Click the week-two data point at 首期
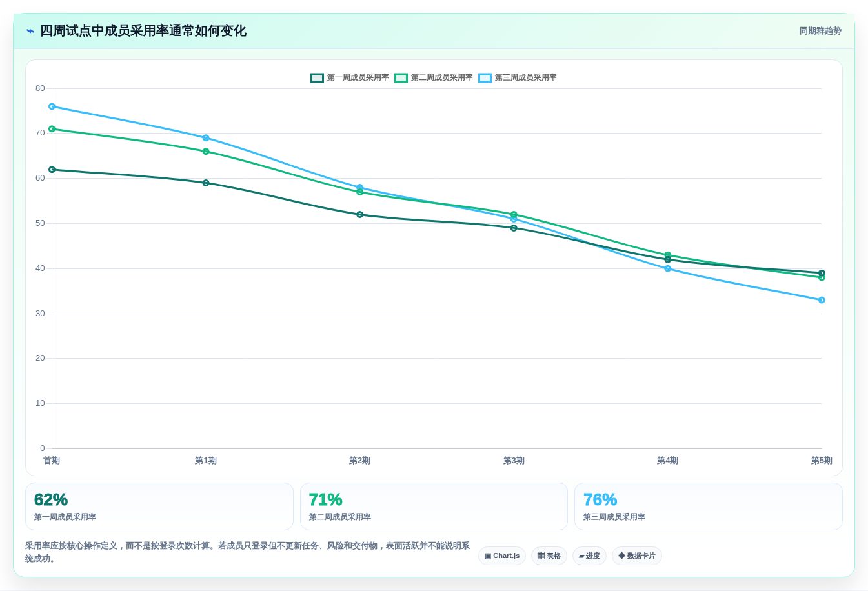 click(52, 129)
